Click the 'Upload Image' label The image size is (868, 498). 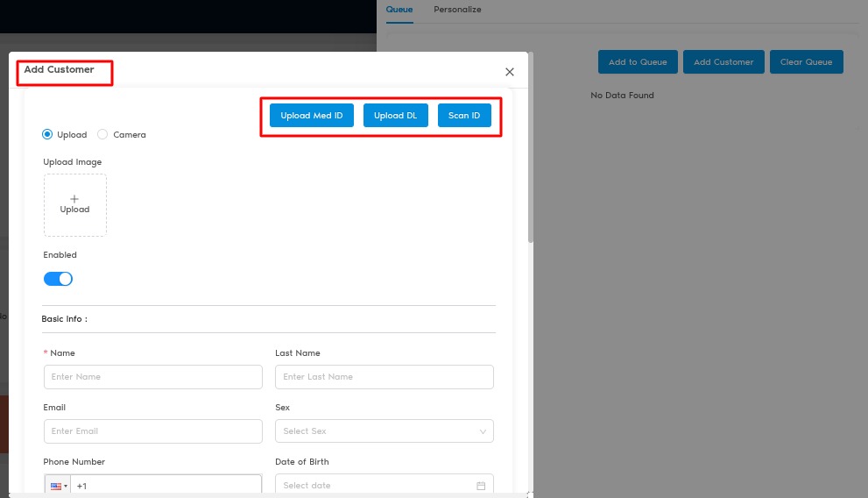pos(73,161)
